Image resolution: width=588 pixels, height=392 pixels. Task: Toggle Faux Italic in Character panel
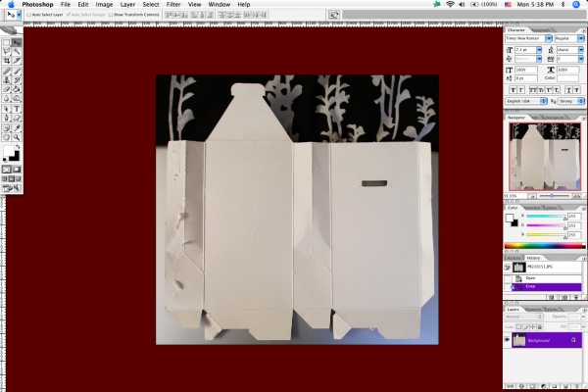click(520, 90)
